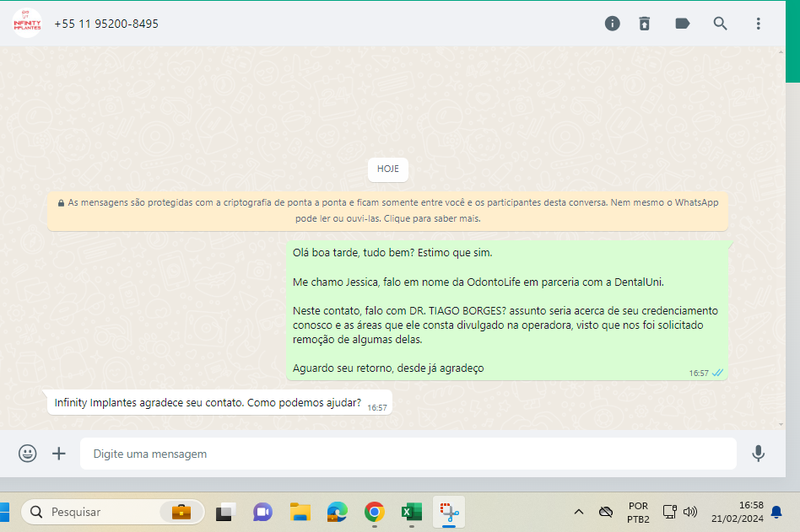
Task: Open the notification bell icon
Action: (x=776, y=512)
